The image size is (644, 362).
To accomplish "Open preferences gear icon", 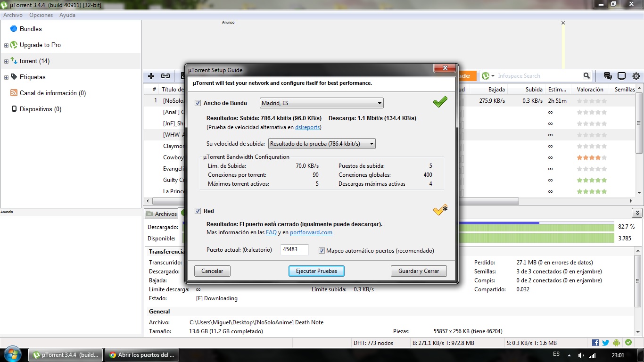I will coord(636,76).
